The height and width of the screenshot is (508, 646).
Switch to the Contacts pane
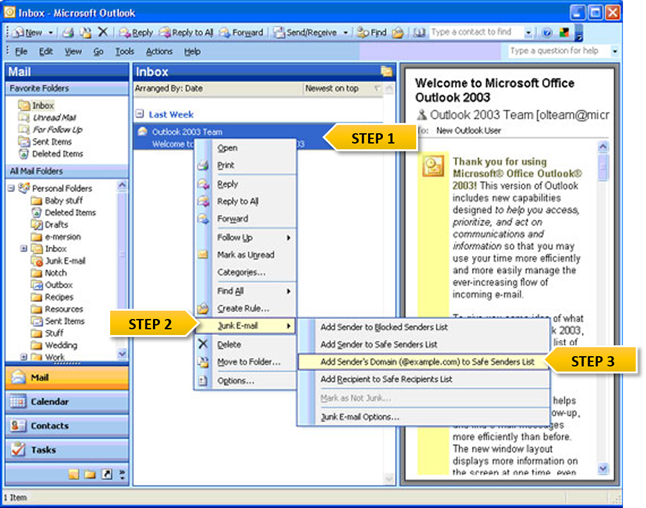tap(67, 426)
